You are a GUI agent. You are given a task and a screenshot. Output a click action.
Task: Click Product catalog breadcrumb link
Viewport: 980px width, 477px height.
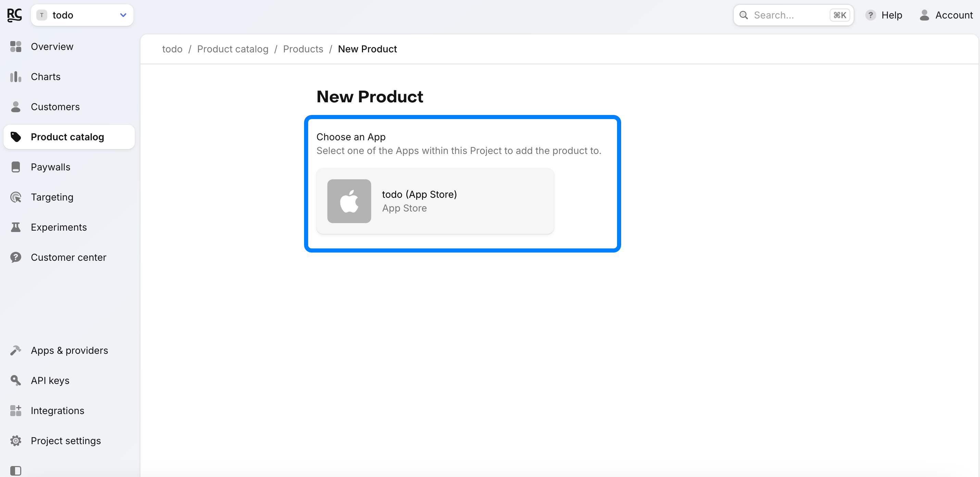pyautogui.click(x=233, y=49)
